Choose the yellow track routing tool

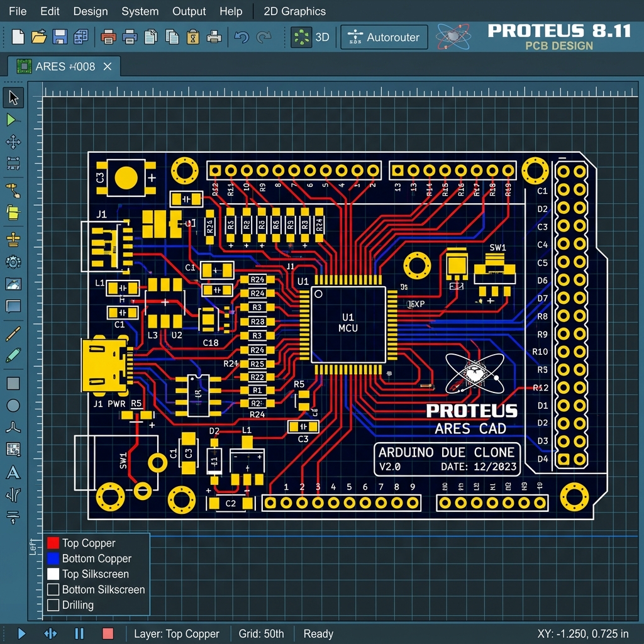13,191
